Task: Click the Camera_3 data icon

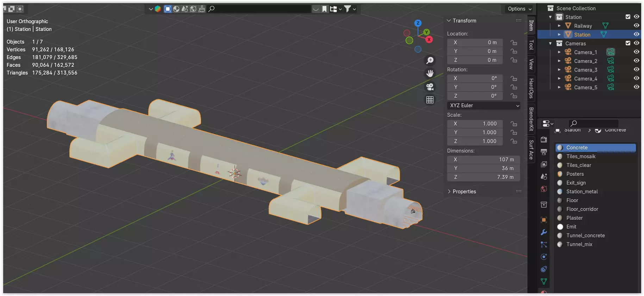Action: 611,70
